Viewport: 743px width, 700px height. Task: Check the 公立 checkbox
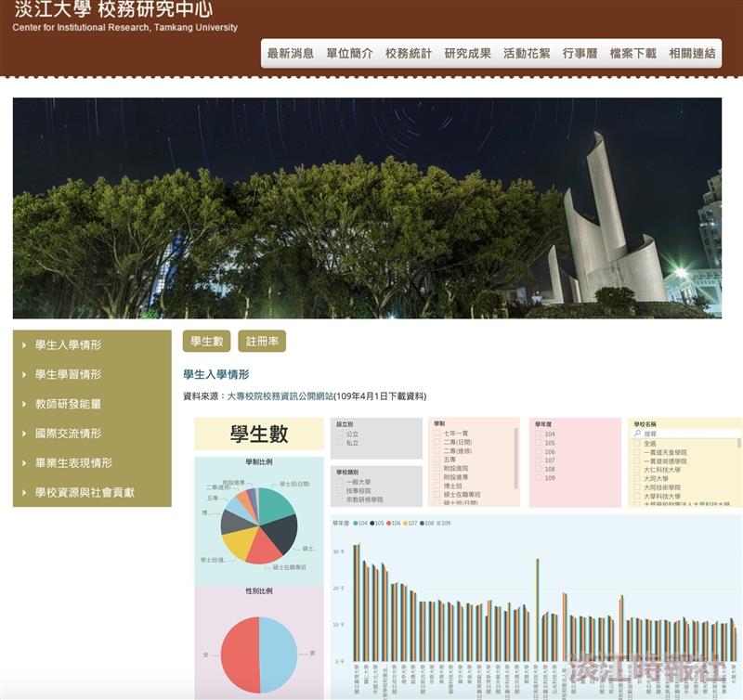click(339, 434)
